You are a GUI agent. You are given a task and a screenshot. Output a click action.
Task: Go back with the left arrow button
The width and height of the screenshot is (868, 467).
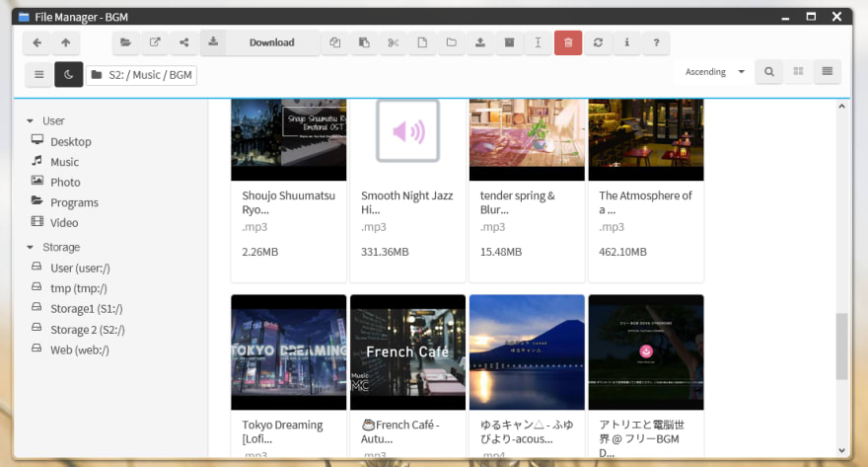[x=37, y=42]
